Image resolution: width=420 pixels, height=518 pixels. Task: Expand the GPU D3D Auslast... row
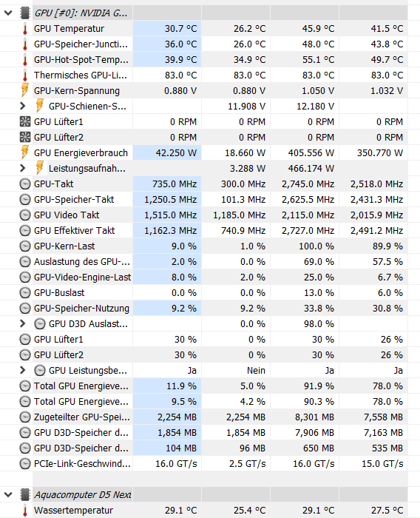tap(22, 323)
